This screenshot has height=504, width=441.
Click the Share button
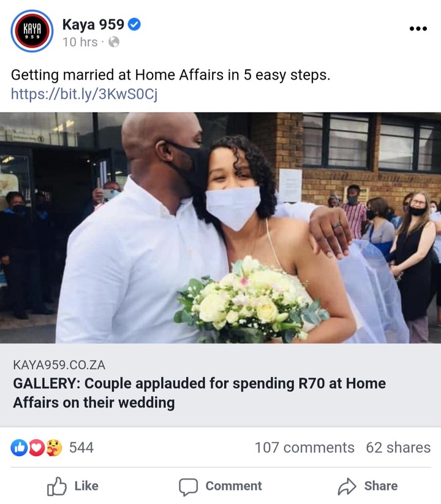[367, 486]
